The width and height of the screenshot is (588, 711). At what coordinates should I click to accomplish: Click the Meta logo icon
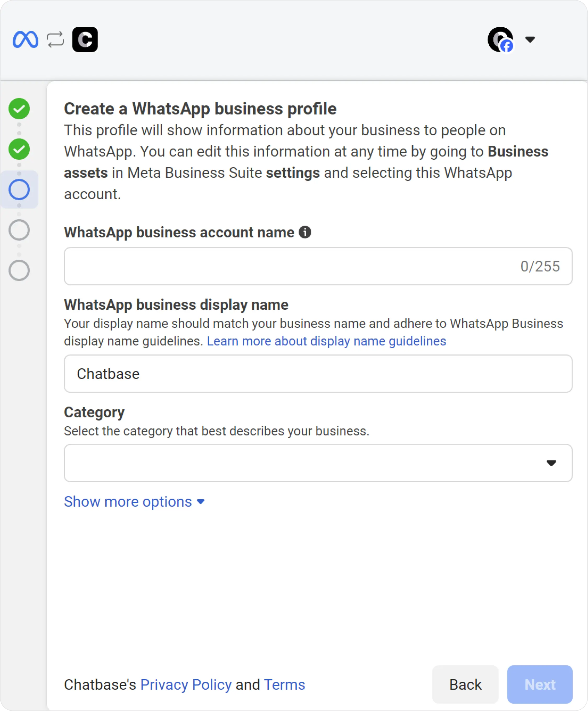(x=25, y=40)
